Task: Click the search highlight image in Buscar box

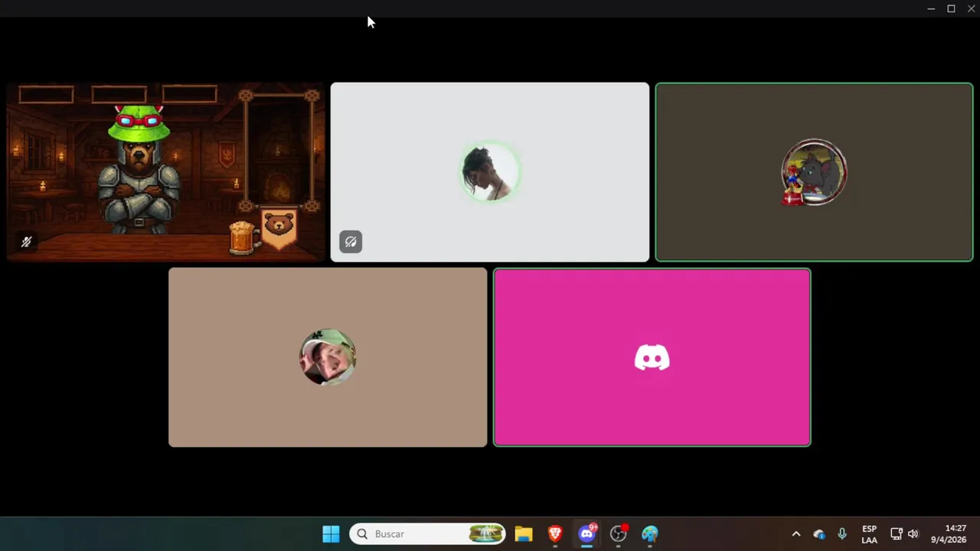Action: pos(486,533)
